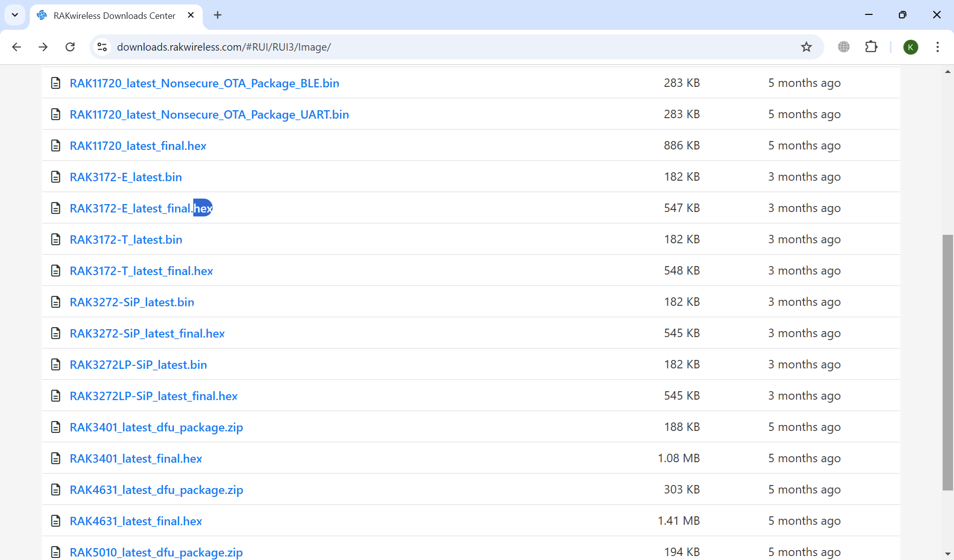Click the globe/language icon in browser toolbar
The image size is (954, 560).
click(844, 47)
